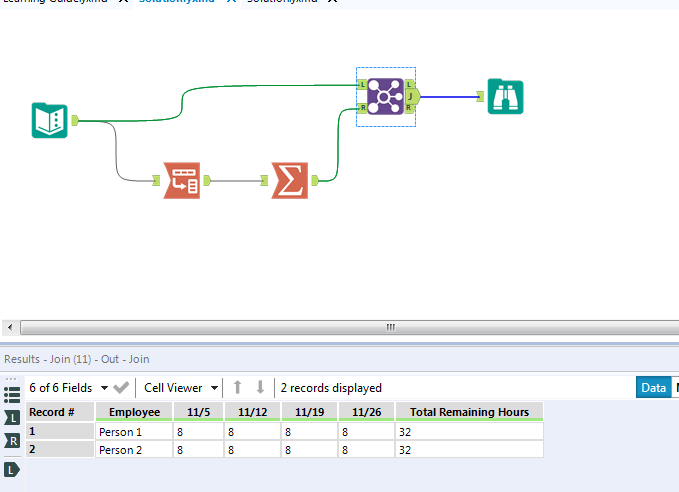Select record row number 2
This screenshot has height=492, width=679.
pyautogui.click(x=60, y=450)
